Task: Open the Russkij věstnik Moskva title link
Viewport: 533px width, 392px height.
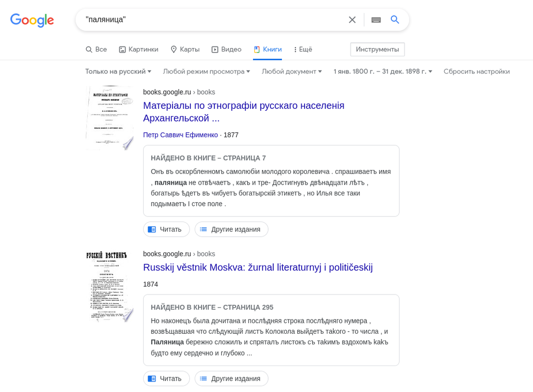Action: point(258,268)
